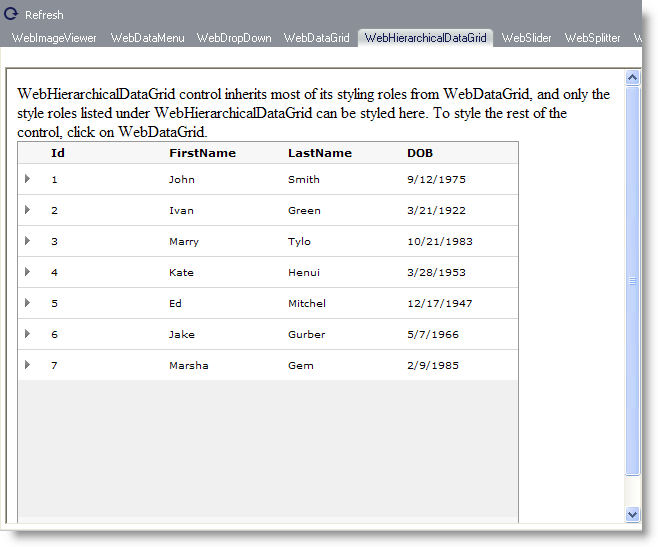Image resolution: width=658 pixels, height=547 pixels.
Task: Click the date 2/9/1985
Action: pyautogui.click(x=433, y=366)
